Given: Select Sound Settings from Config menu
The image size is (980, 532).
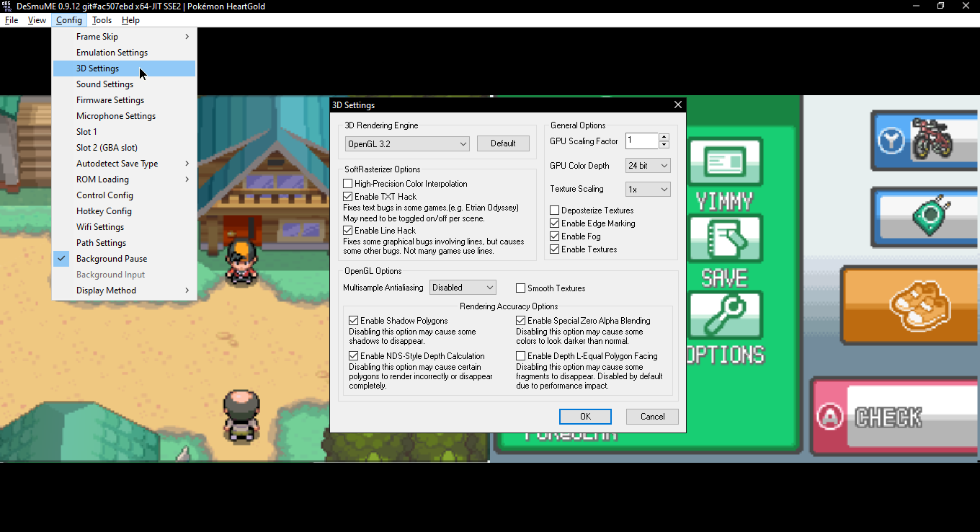Looking at the screenshot, I should [x=104, y=84].
